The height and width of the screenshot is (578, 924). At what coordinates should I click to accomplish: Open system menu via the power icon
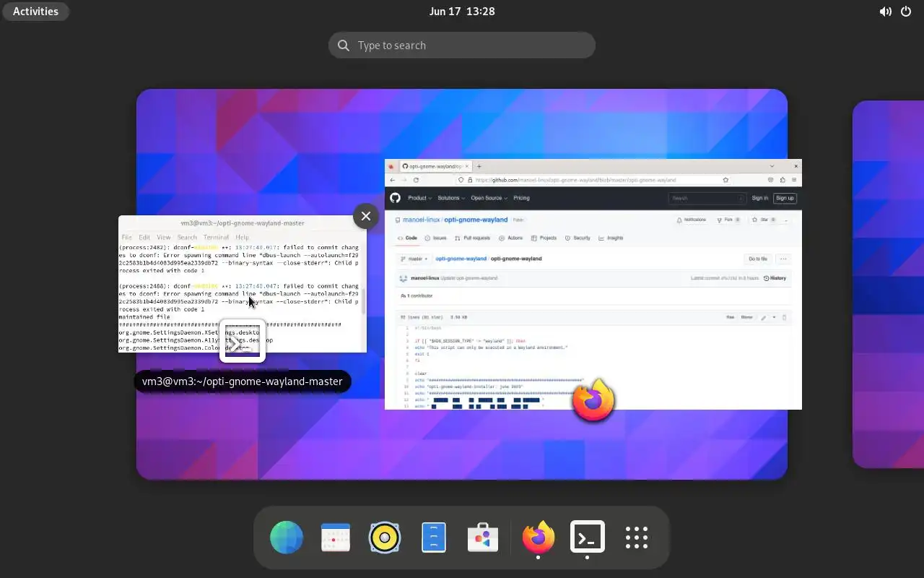tap(906, 11)
